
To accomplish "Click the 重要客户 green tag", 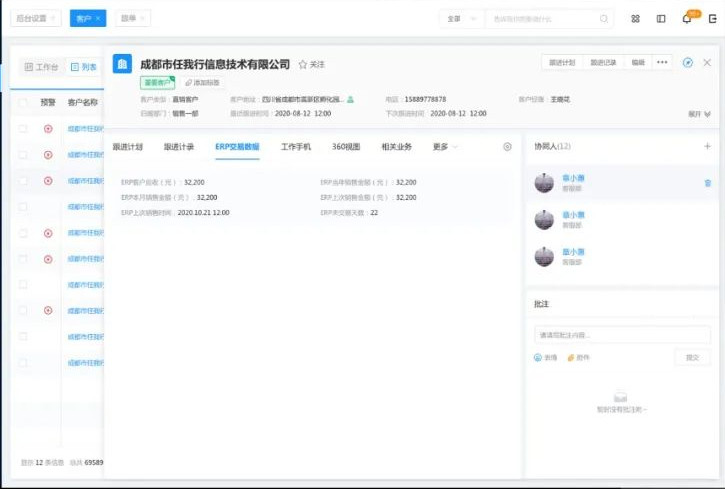I will pyautogui.click(x=158, y=83).
